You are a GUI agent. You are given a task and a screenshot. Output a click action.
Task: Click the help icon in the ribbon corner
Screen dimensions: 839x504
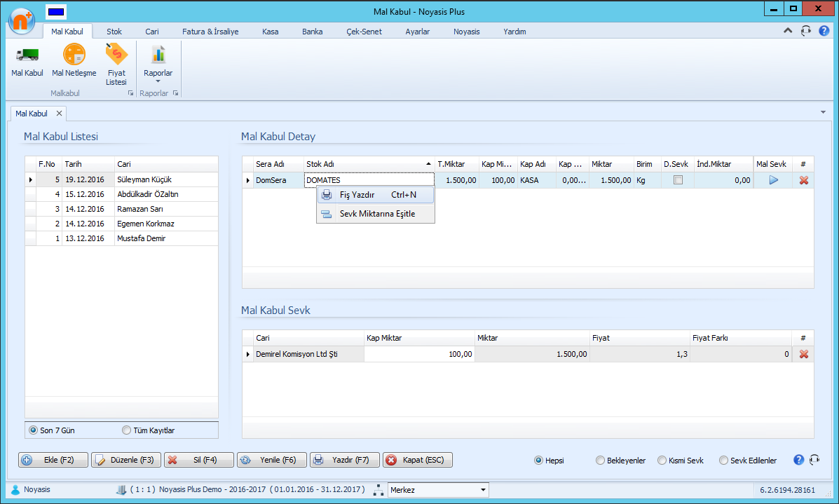click(824, 31)
